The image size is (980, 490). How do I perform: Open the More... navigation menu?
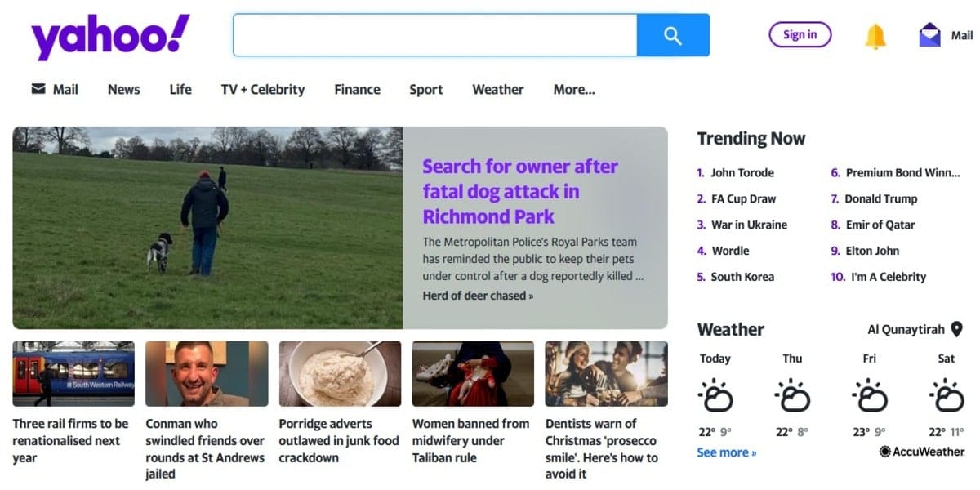pyautogui.click(x=573, y=90)
